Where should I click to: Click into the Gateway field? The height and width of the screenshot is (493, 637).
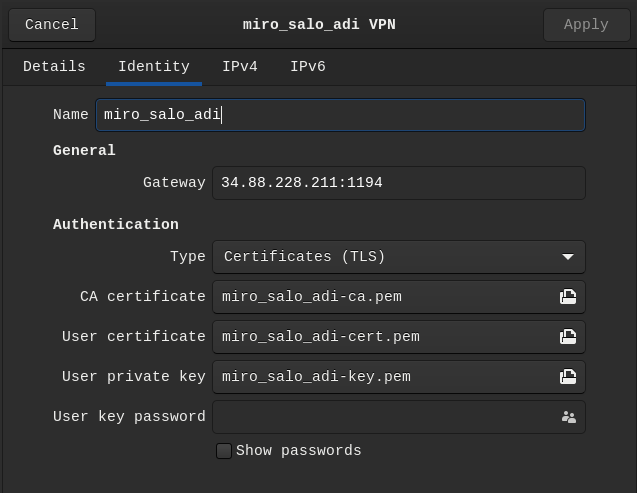[399, 183]
